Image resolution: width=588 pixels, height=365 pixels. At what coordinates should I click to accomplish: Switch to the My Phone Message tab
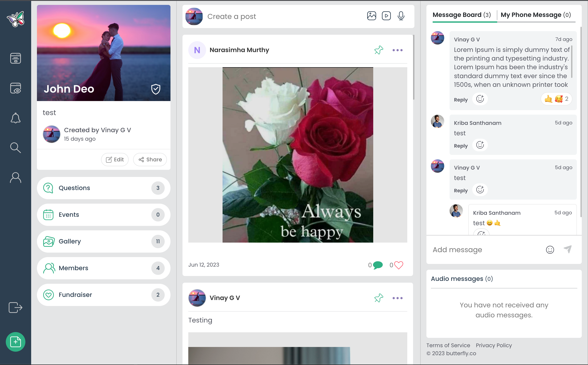click(536, 15)
